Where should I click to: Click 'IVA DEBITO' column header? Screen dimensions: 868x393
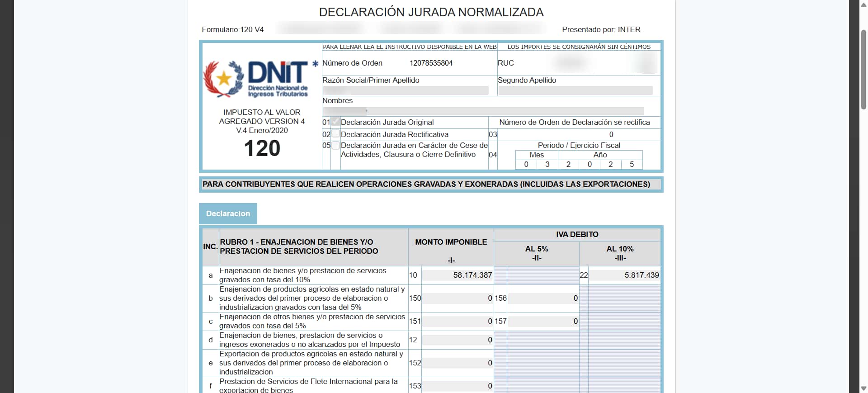(x=577, y=234)
